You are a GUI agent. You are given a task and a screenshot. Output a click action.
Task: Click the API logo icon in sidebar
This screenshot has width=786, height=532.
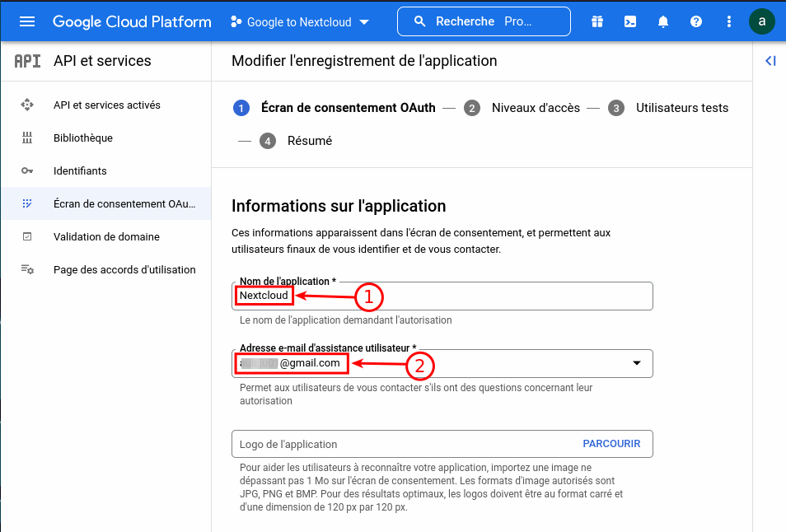(27, 61)
